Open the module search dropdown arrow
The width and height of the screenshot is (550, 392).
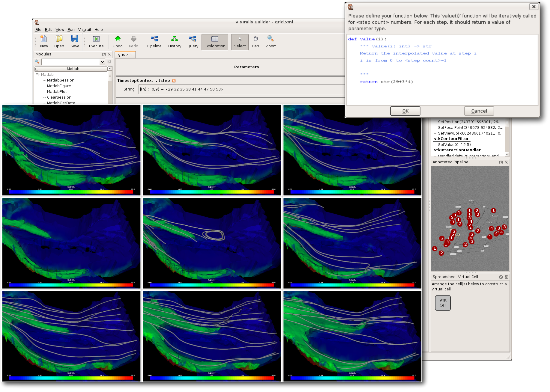pyautogui.click(x=102, y=62)
